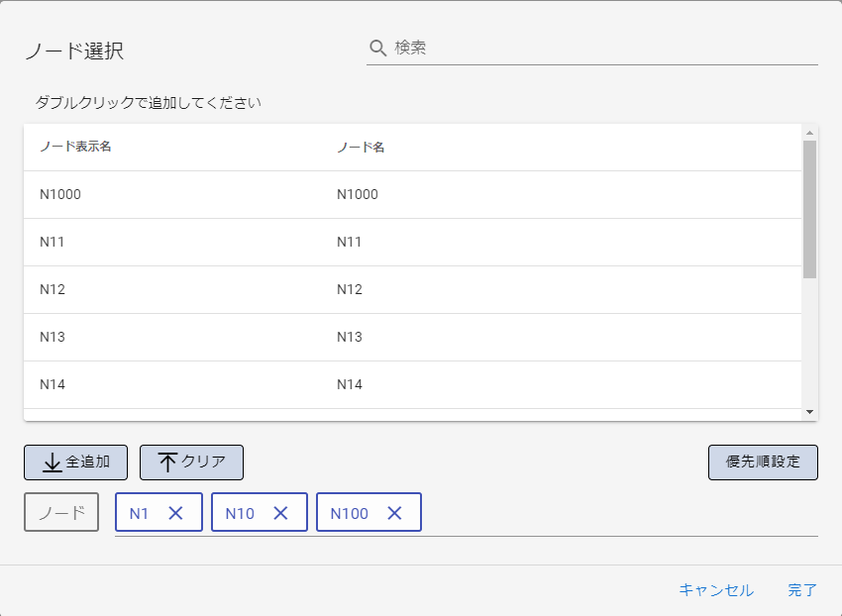Click キャンセル to cancel the dialog
Screen dimensions: 842x616
point(715,590)
